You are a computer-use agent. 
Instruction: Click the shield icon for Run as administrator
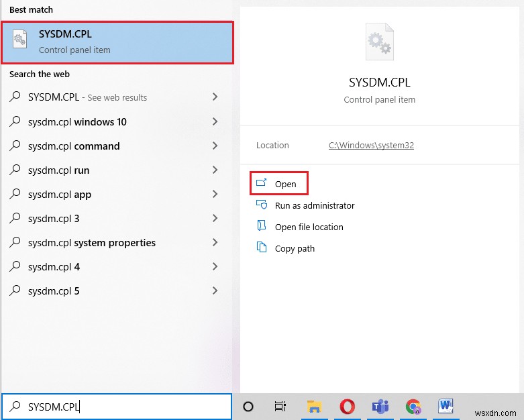coord(262,204)
